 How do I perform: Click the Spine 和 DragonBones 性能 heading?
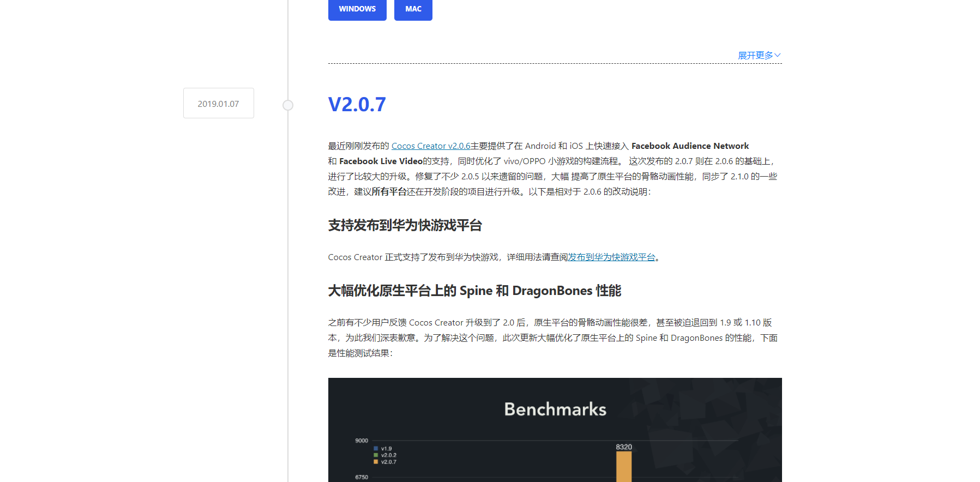coord(474,291)
